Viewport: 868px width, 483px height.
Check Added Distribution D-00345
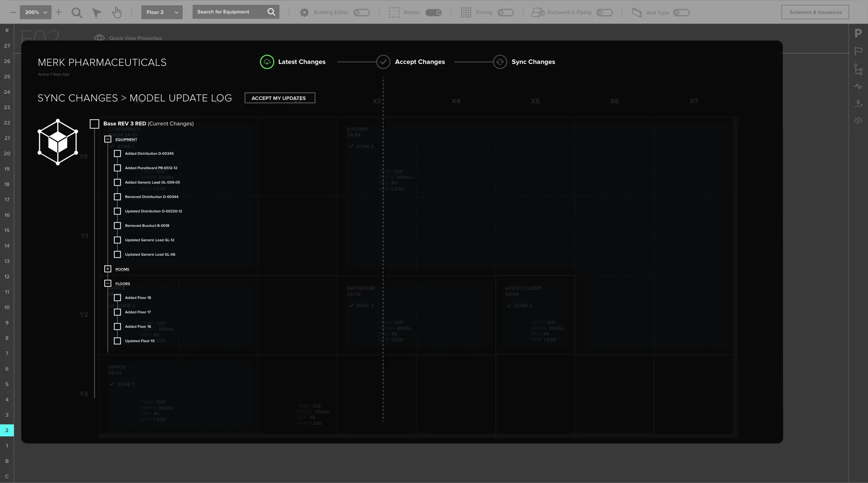pos(117,154)
